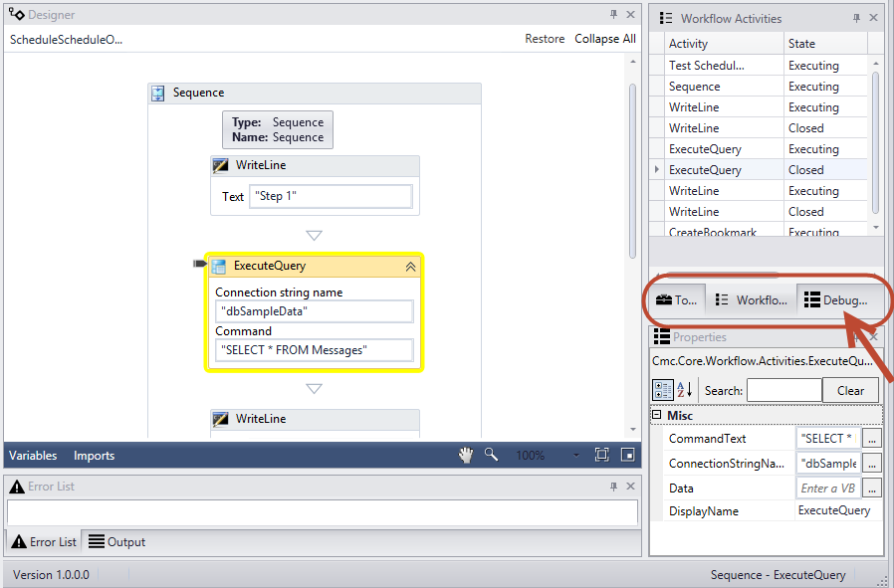Click the ExecuteQuery activity icon
Image resolution: width=894 pixels, height=588 pixels.
218,266
